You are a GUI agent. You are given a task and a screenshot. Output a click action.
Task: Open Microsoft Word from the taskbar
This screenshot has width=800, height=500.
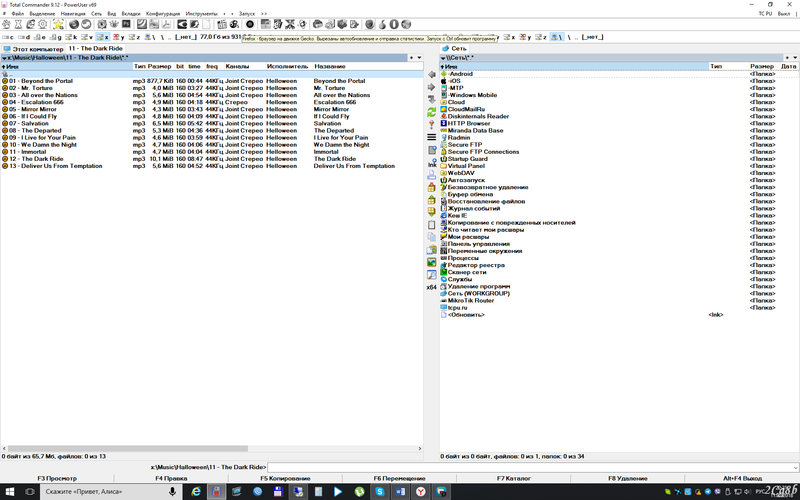[400, 491]
